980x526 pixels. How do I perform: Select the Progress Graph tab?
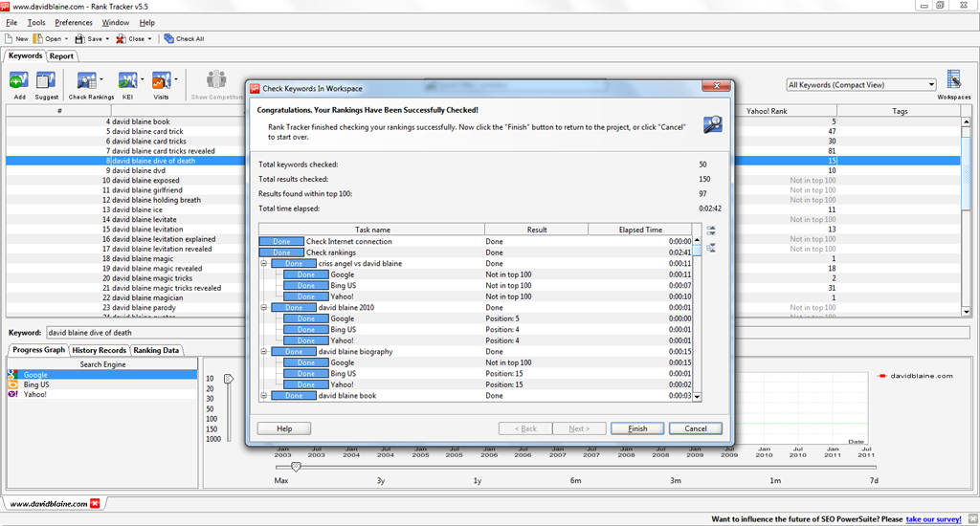tap(38, 350)
